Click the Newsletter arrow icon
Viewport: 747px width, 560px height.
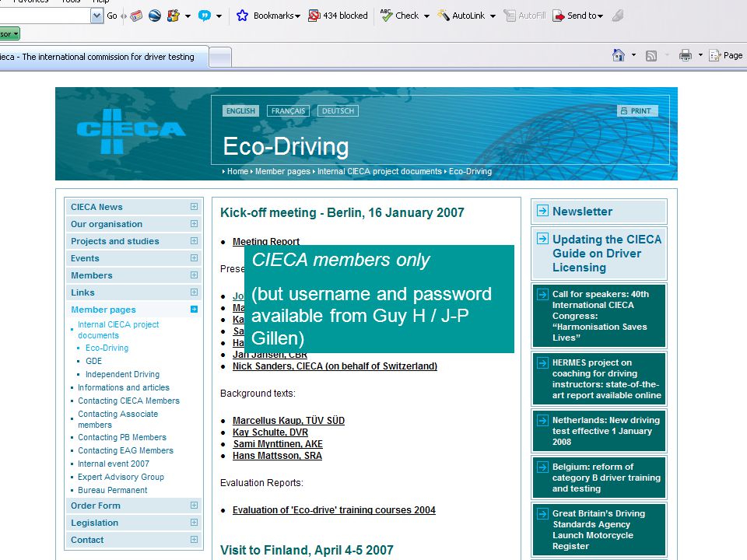pos(542,211)
